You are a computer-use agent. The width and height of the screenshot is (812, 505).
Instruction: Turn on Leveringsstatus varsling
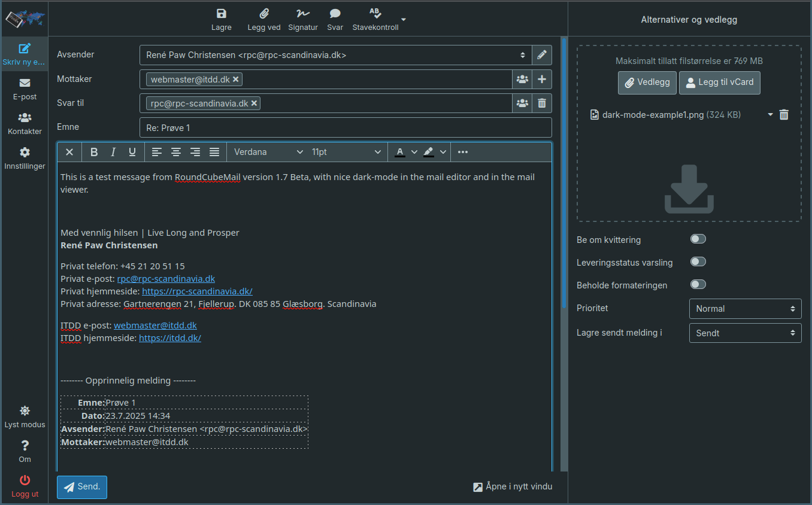click(698, 261)
